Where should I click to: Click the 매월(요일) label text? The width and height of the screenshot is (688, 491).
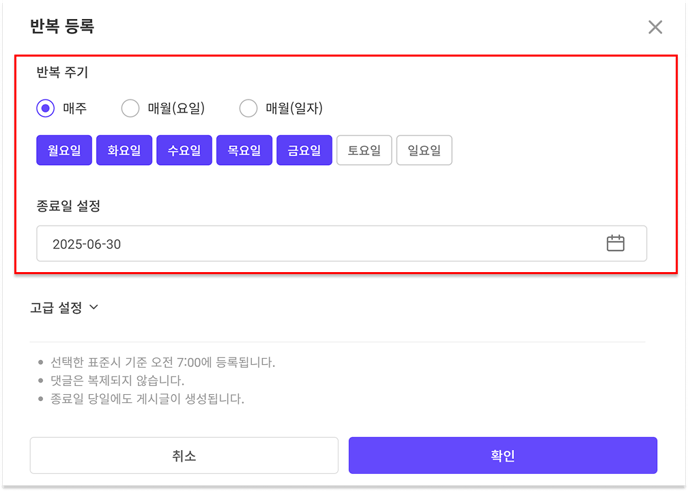coord(176,108)
